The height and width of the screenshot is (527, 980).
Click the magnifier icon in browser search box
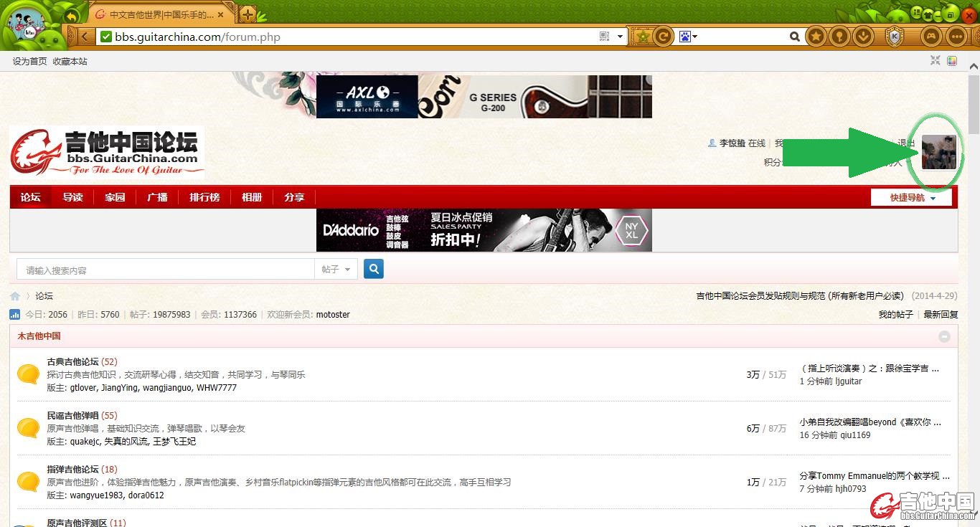tap(794, 37)
